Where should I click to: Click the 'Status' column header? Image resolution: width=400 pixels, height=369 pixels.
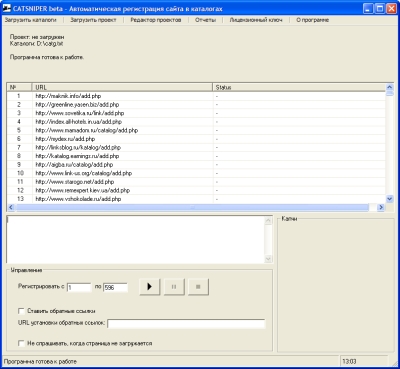point(299,87)
